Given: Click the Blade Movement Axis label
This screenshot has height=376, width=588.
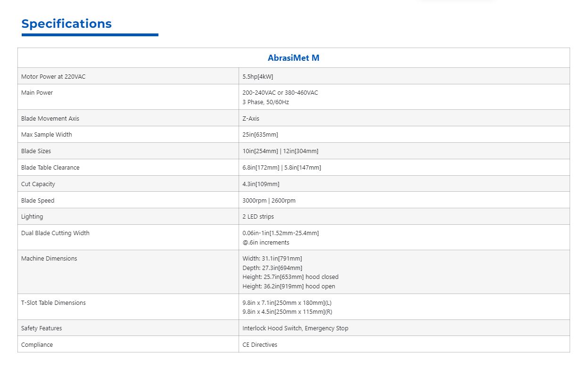Looking at the screenshot, I should tap(50, 118).
